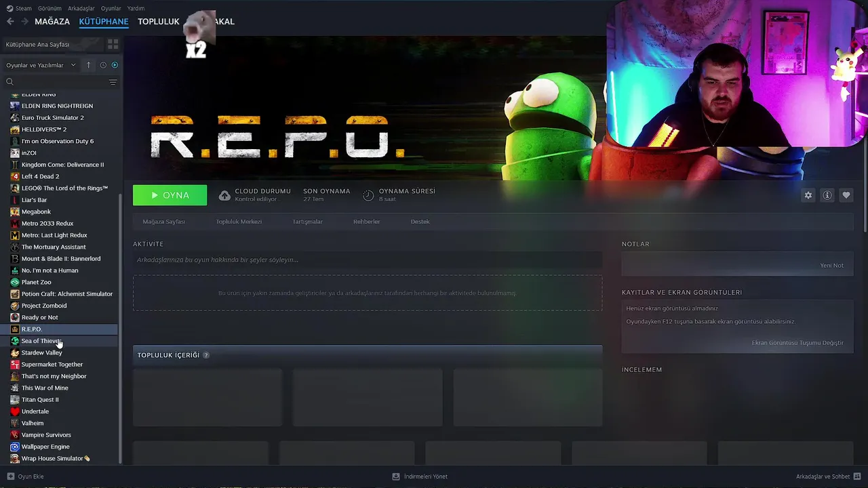The image size is (868, 488).
Task: Open the KÜTÜPHANE tab
Action: coord(104,22)
